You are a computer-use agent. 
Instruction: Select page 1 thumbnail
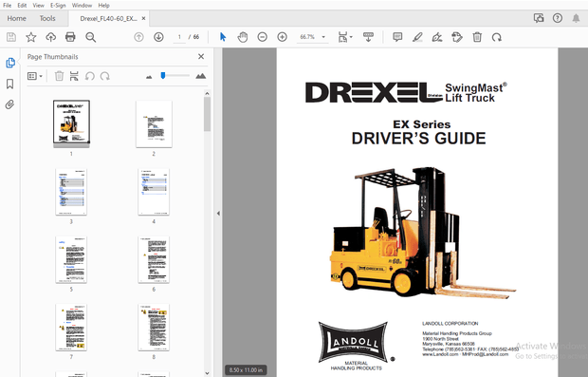71,123
